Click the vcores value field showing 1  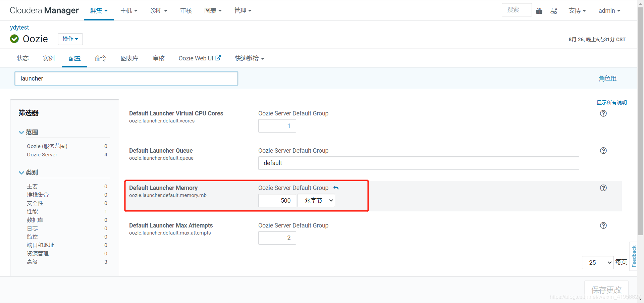(277, 126)
